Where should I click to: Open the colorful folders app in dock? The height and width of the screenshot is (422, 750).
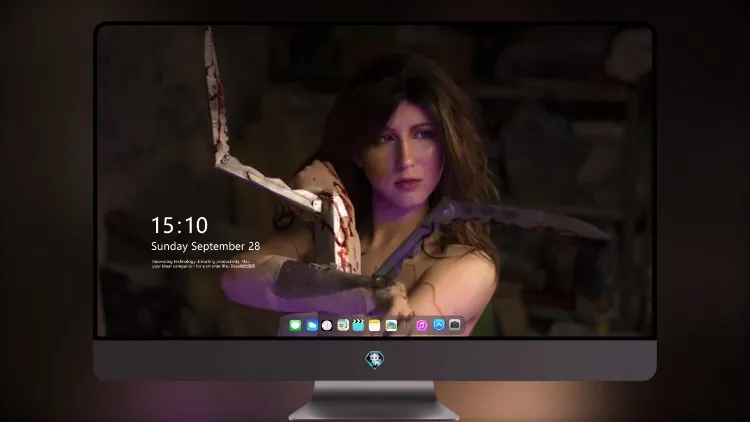[x=391, y=325]
